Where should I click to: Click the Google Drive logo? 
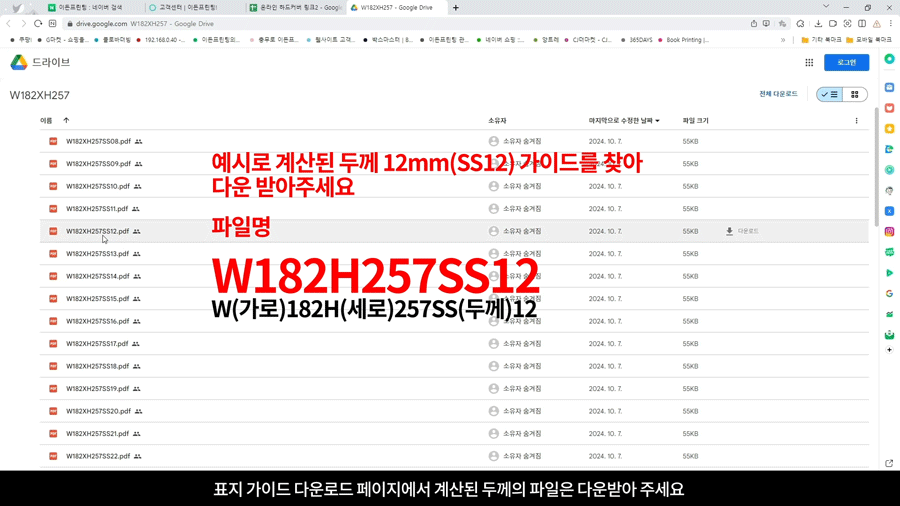[19, 62]
